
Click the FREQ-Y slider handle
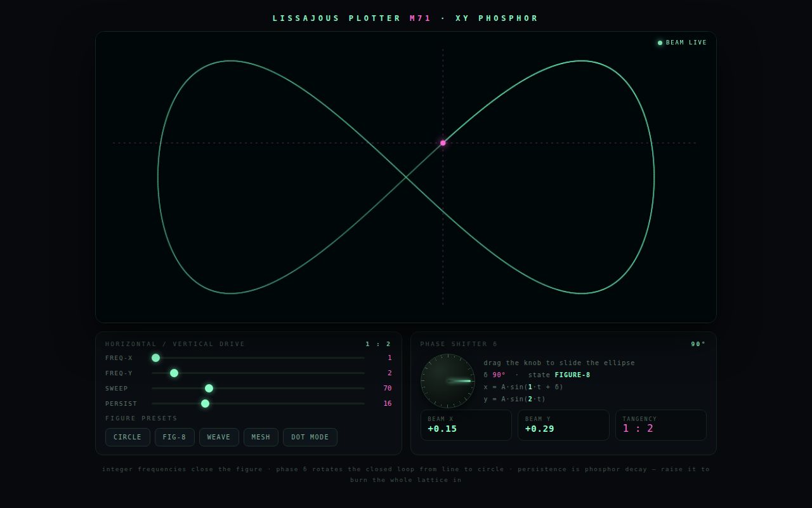coord(174,373)
